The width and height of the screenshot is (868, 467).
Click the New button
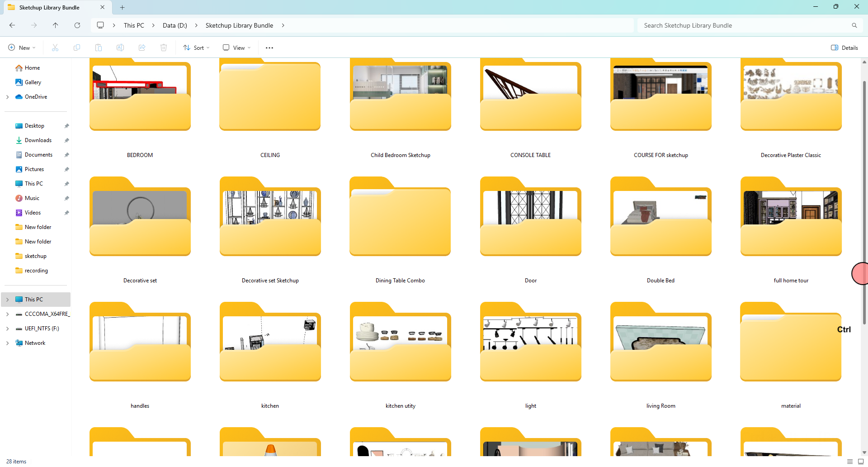point(22,48)
